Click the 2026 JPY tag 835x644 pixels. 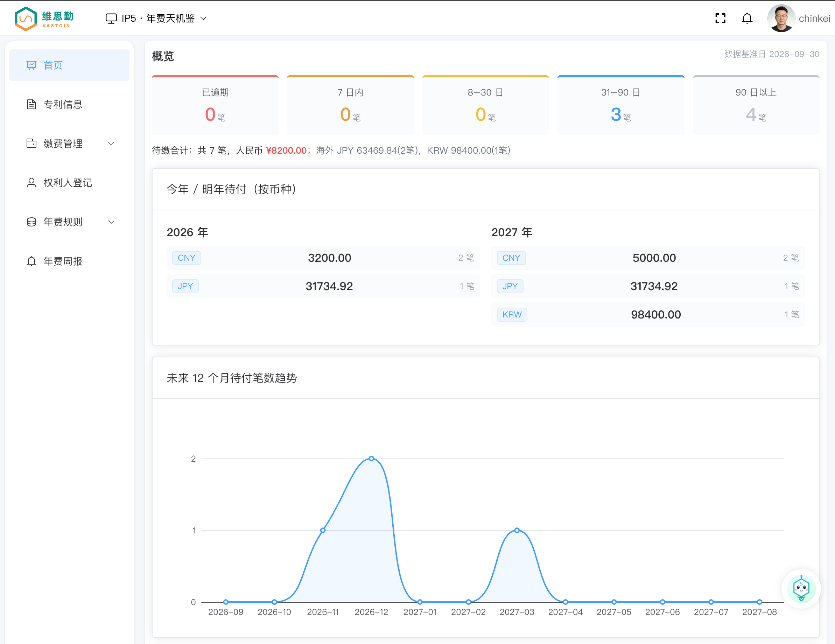[185, 286]
